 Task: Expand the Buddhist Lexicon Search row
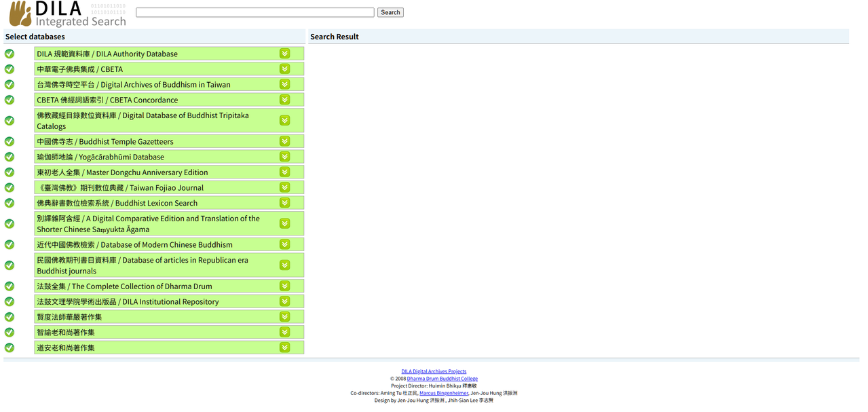(x=285, y=202)
